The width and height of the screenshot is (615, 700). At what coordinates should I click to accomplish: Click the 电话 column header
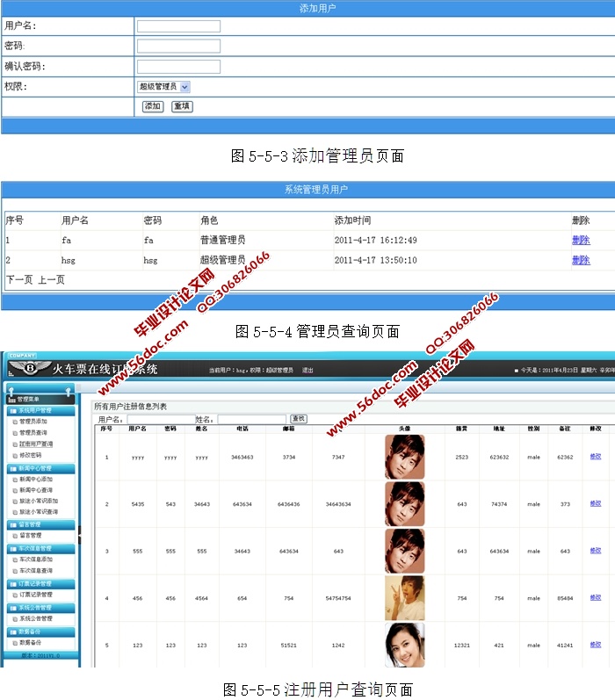click(x=242, y=429)
